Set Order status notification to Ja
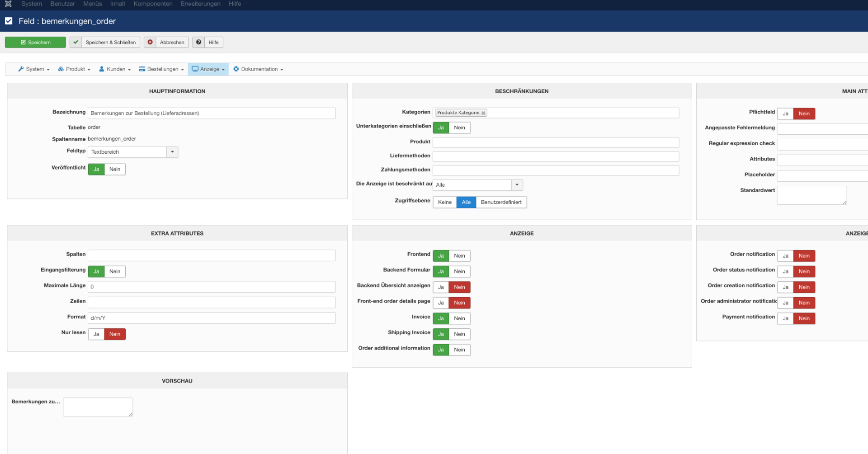The image size is (868, 454). 786,272
